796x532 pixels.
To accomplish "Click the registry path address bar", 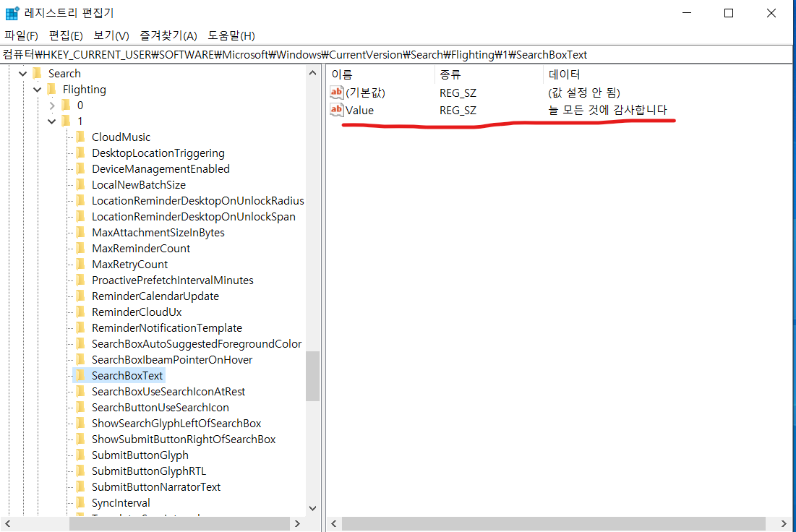I will click(396, 54).
